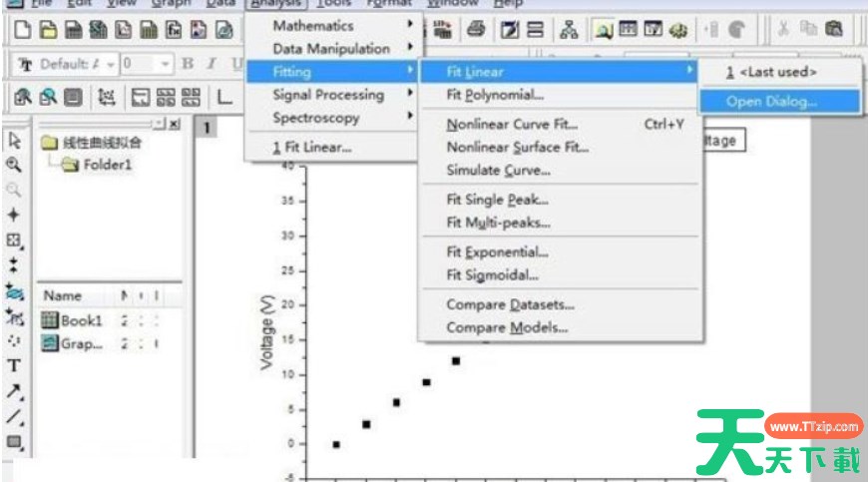Click the Analysis menu
Image resolution: width=868 pixels, height=482 pixels.
click(x=275, y=3)
